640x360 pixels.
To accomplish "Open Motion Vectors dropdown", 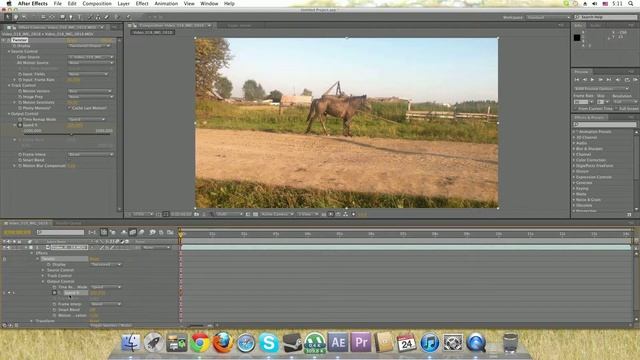I will tap(91, 91).
